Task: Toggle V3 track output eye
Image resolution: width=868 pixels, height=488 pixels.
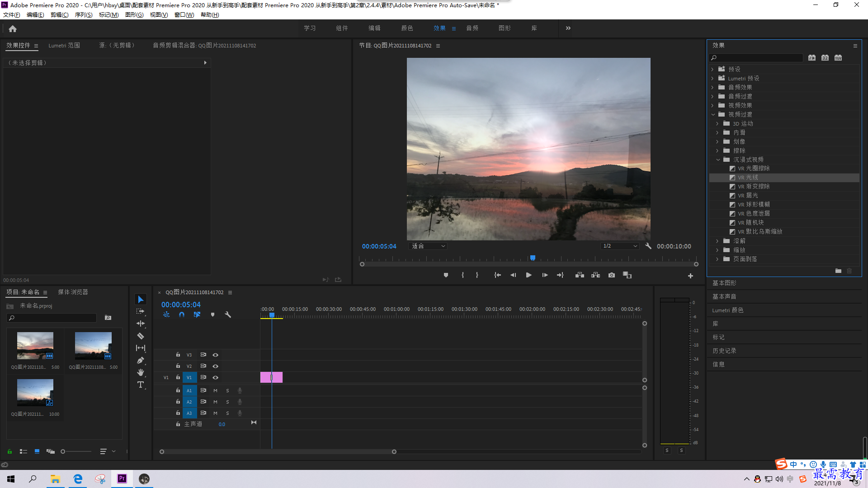Action: [216, 355]
